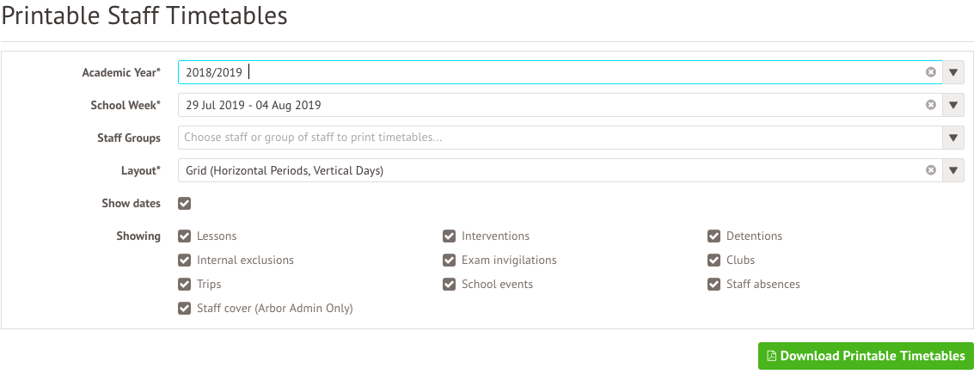The width and height of the screenshot is (980, 374).
Task: Disable the Trips checkbox
Action: click(184, 284)
